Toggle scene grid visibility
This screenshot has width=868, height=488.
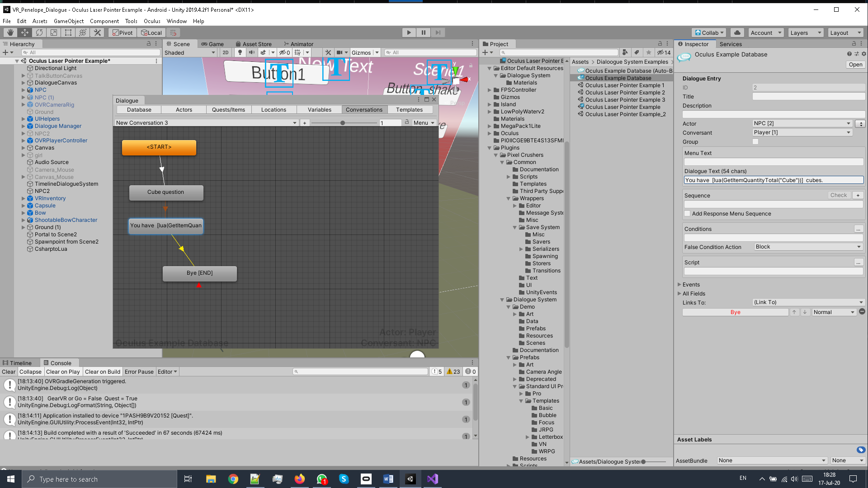pyautogui.click(x=297, y=52)
